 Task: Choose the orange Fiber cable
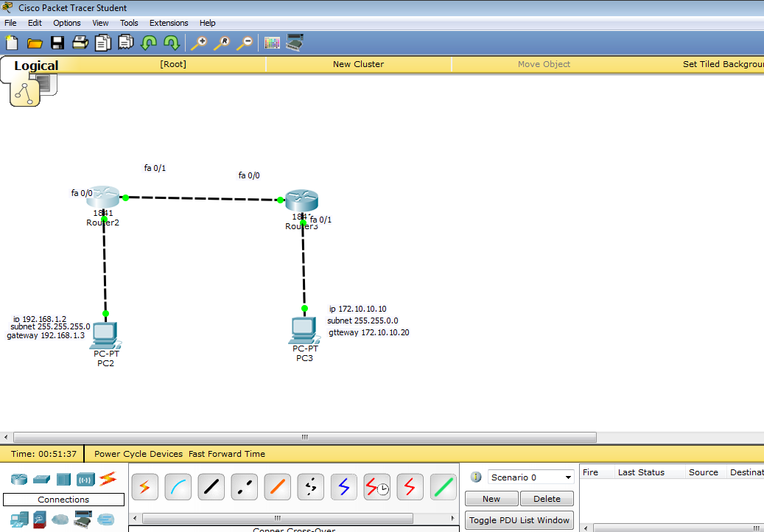pyautogui.click(x=277, y=487)
